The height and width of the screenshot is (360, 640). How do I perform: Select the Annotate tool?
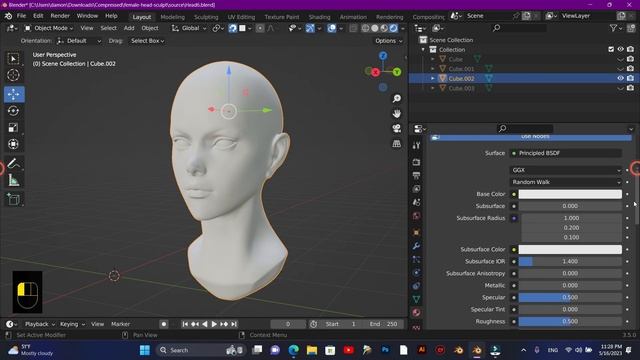click(13, 164)
